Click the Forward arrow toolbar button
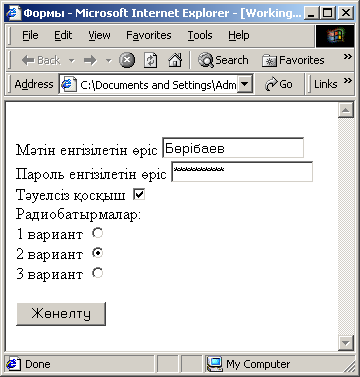Screen dimensions: 360x377 (90, 60)
